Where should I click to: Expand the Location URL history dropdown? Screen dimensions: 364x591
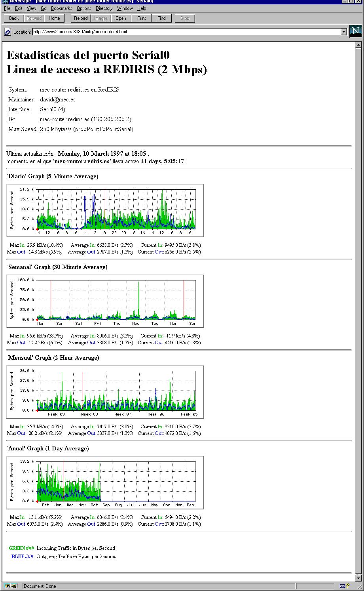[343, 32]
